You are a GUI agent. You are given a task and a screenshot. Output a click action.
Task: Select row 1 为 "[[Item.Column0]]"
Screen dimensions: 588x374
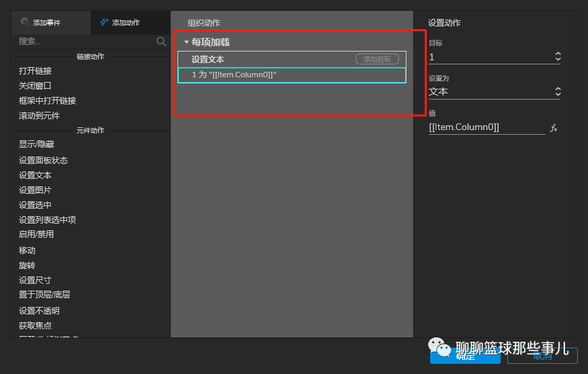(292, 75)
